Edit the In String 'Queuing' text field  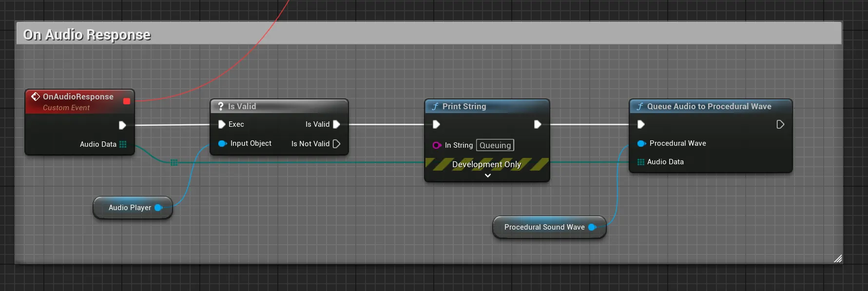coord(495,145)
